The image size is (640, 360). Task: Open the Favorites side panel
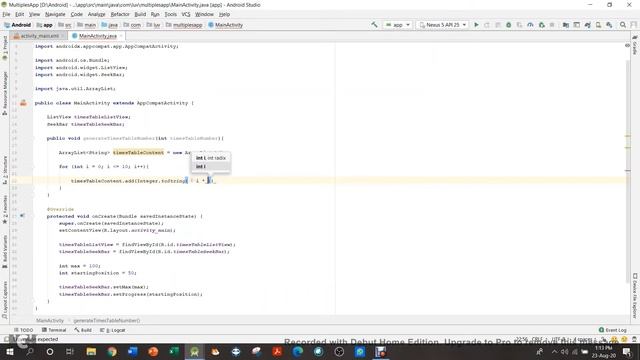5,209
